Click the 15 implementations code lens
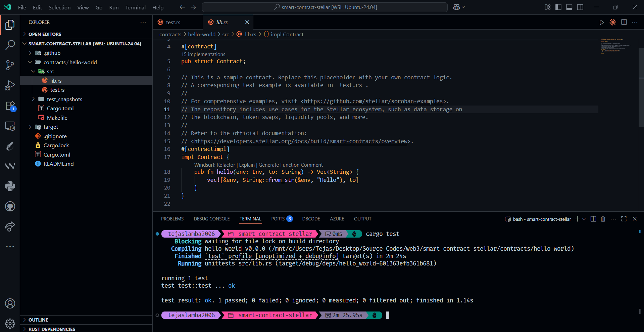The width and height of the screenshot is (644, 332). 203,54
